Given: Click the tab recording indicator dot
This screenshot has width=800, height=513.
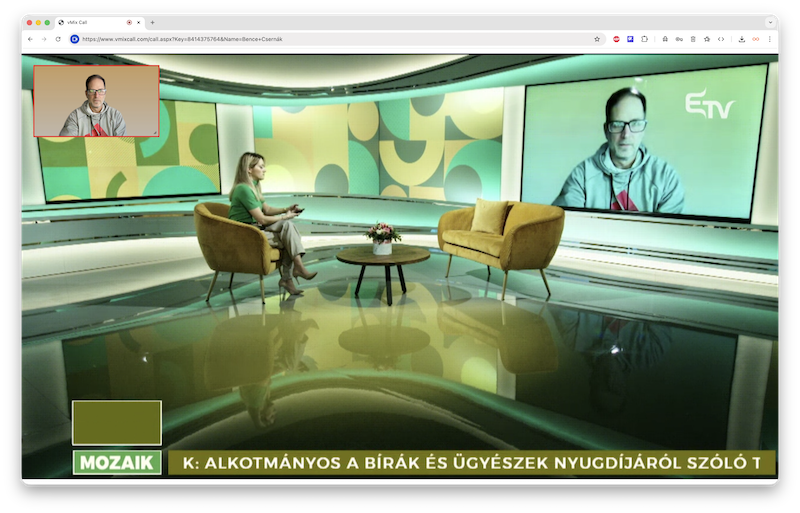Looking at the screenshot, I should [129, 22].
